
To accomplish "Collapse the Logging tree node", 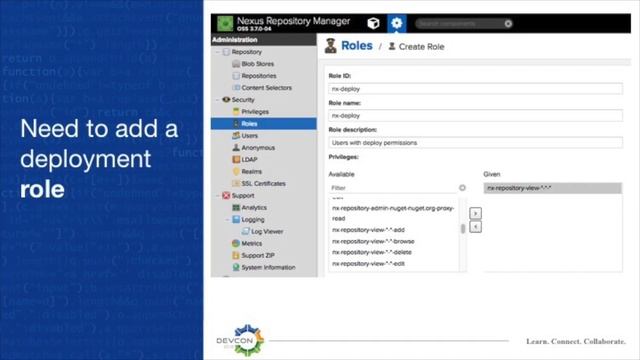I will (227, 220).
